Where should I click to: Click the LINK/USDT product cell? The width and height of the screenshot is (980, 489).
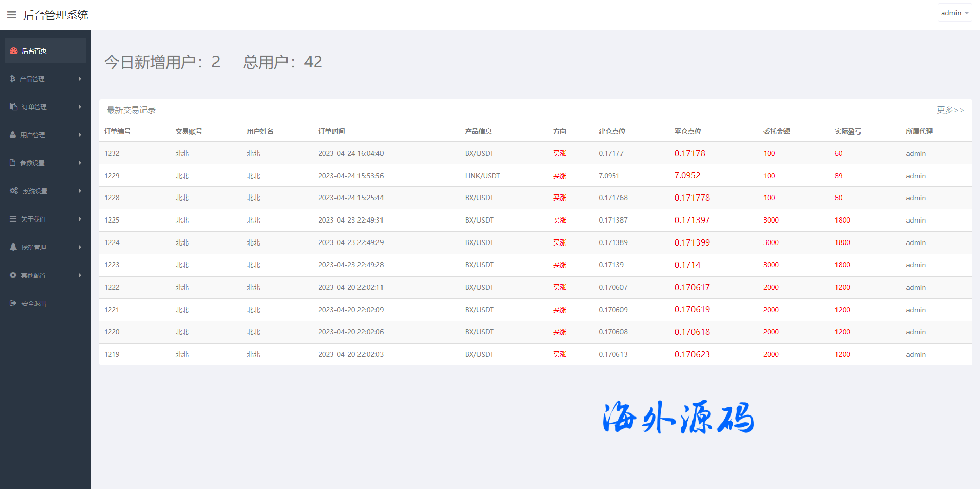click(x=482, y=176)
